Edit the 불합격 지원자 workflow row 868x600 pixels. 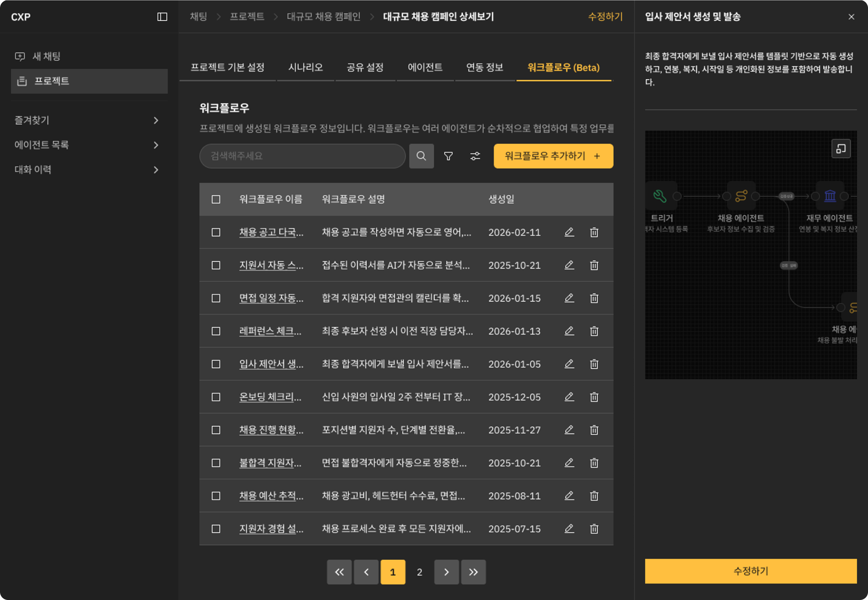tap(569, 463)
